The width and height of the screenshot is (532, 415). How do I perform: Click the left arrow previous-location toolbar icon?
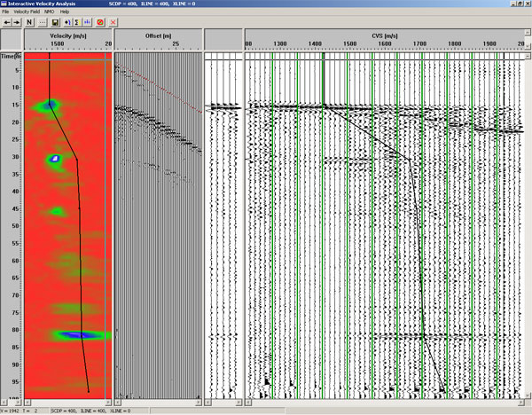tap(6, 20)
